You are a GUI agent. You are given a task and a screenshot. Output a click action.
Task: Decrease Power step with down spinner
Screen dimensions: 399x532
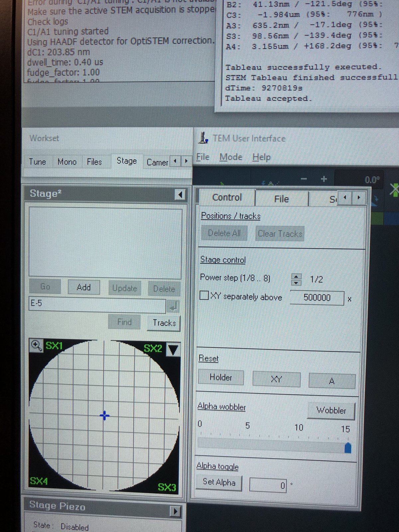(296, 283)
